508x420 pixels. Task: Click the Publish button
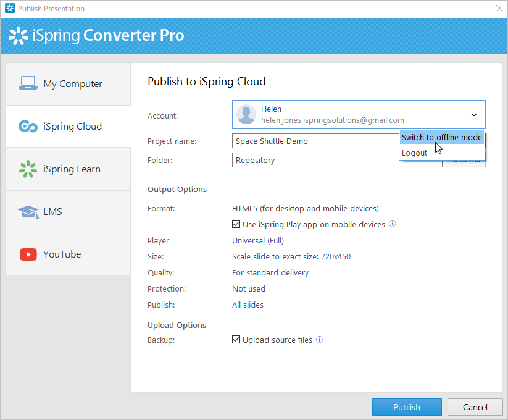[x=407, y=407]
